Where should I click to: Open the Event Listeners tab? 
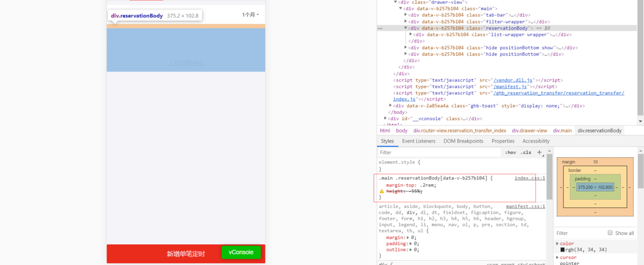point(419,141)
